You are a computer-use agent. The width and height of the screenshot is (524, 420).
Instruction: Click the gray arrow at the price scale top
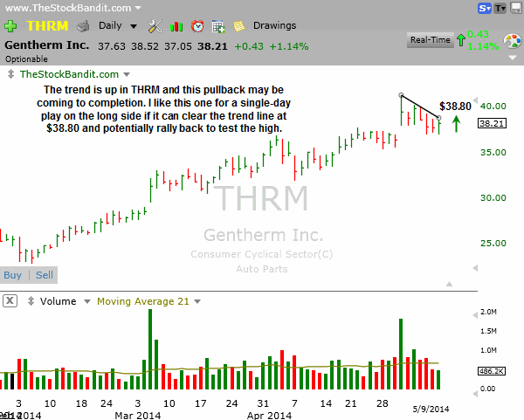tap(475, 100)
